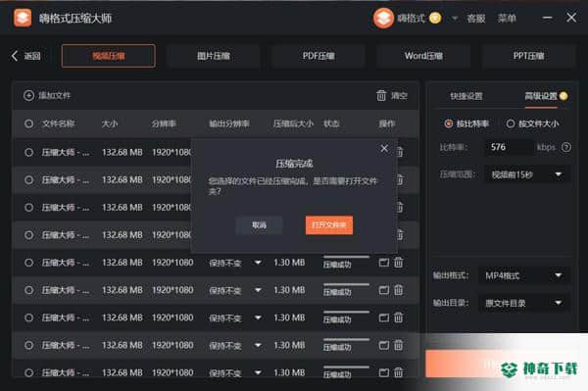Select the second file row's radio circle
This screenshot has height=391, width=588.
pos(28,180)
